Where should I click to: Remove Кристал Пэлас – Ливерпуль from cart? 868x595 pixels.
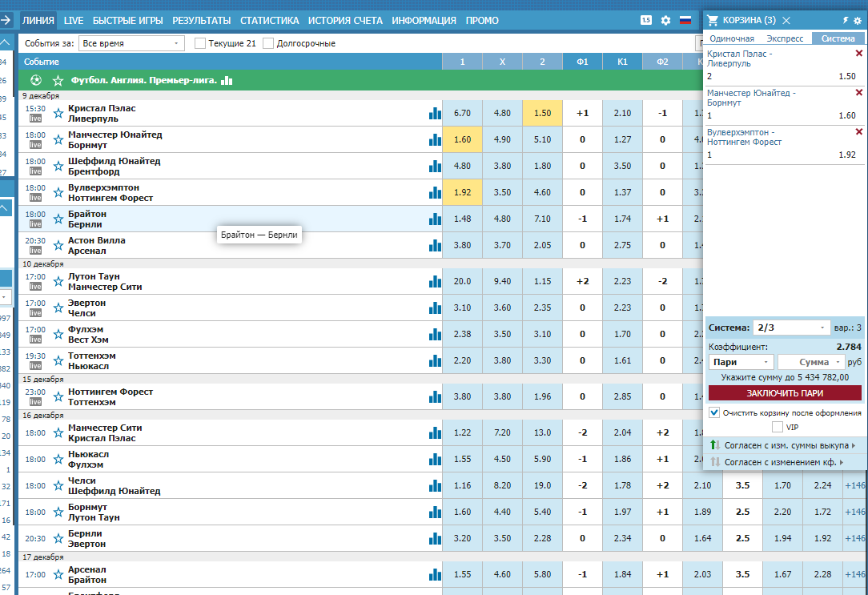[859, 54]
